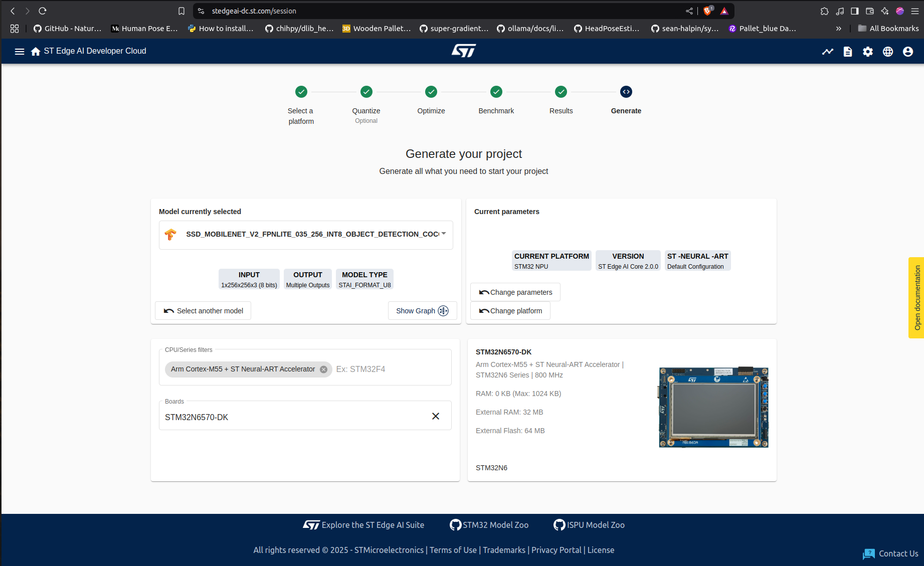The image size is (924, 566).
Task: Click the TensorFlow icon beside the selected model
Action: coord(171,234)
